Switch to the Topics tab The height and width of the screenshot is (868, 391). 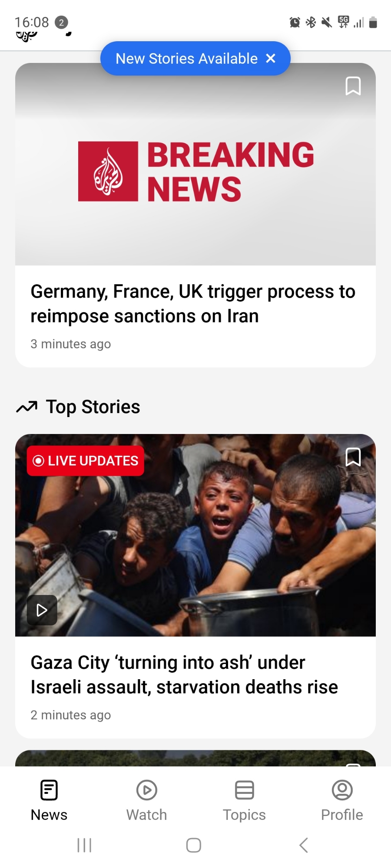coord(244,800)
